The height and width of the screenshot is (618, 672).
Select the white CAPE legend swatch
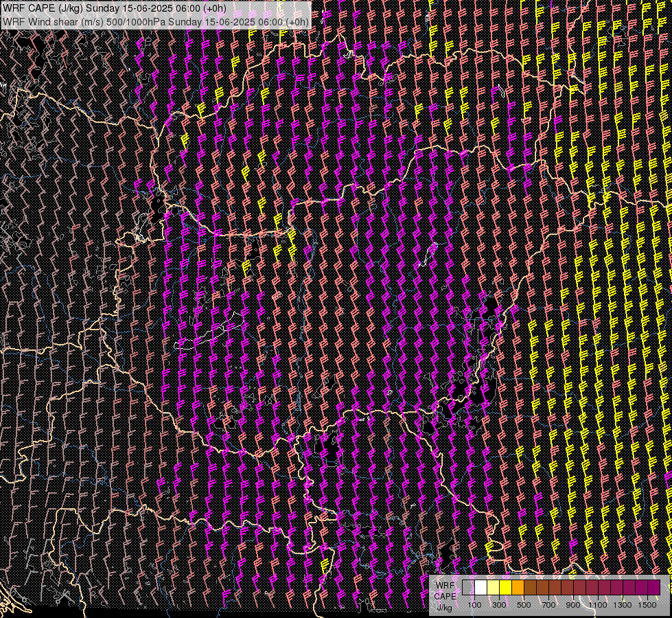click(481, 588)
